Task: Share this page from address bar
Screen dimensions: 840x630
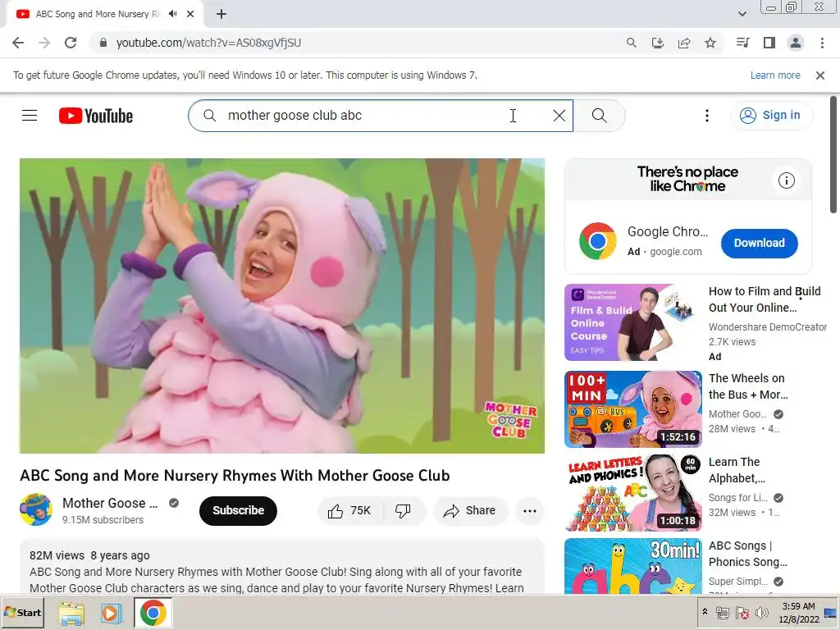Action: [x=684, y=43]
